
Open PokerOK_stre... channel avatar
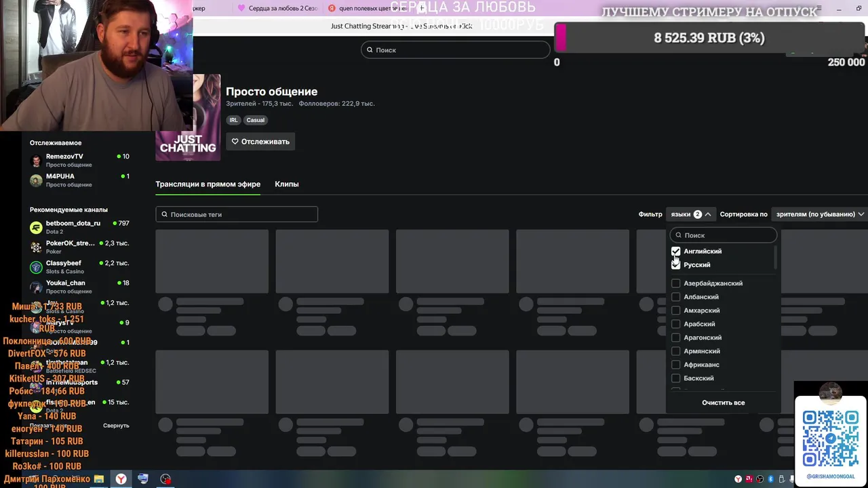(36, 247)
